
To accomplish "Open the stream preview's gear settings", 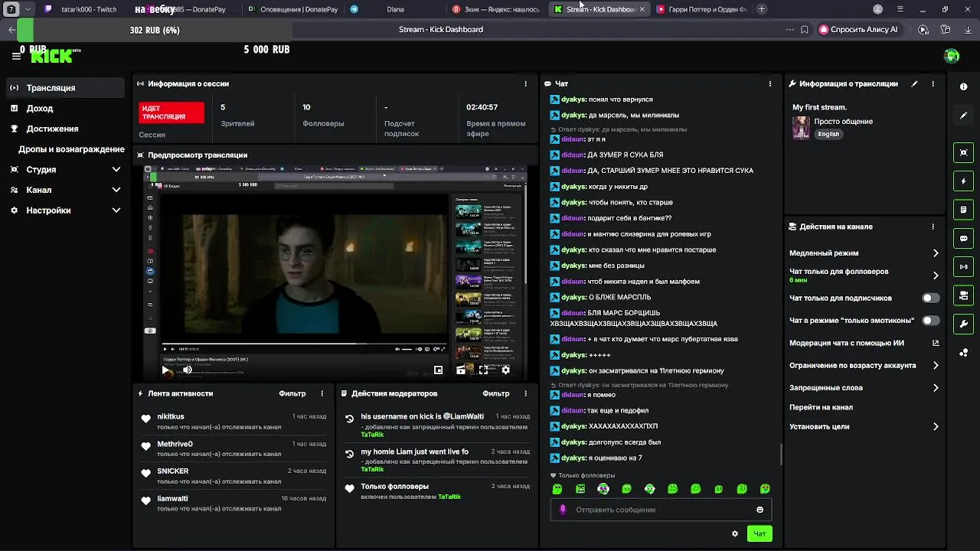I will pos(505,370).
